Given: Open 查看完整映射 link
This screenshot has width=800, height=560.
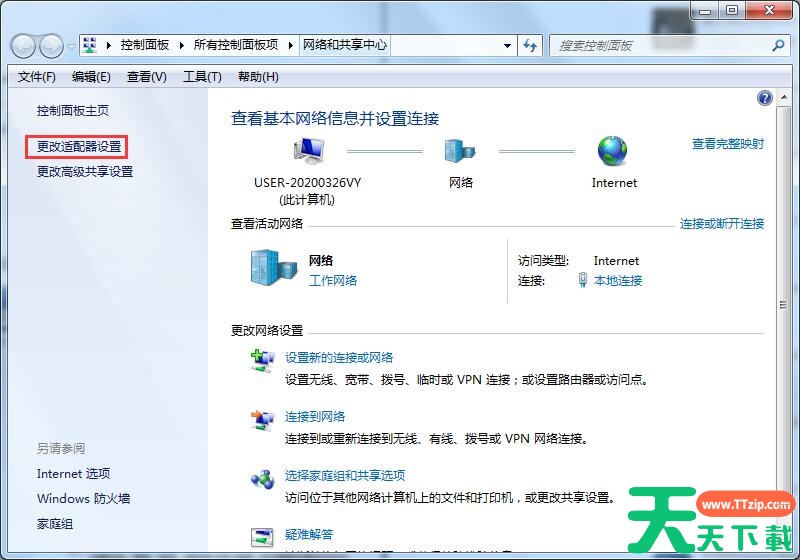Looking at the screenshot, I should coord(728,144).
